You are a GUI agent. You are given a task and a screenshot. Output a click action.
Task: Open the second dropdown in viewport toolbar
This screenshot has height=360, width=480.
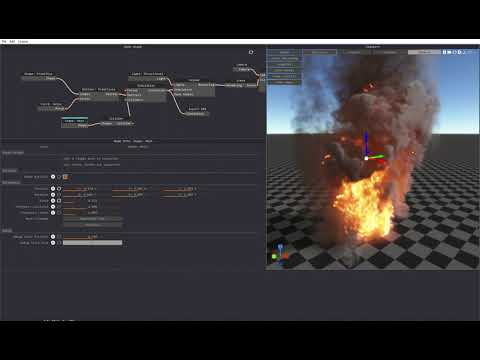pyautogui.click(x=320, y=52)
